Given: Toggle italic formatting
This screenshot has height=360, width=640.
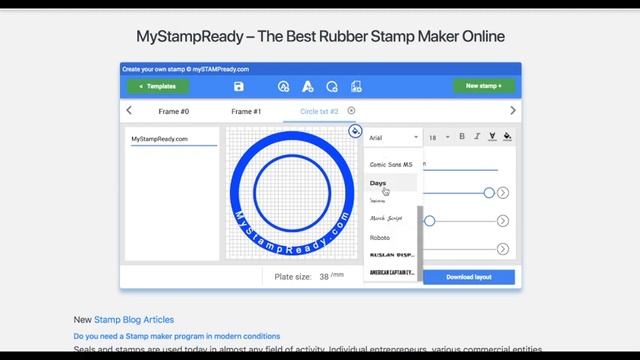Looking at the screenshot, I should (477, 136).
